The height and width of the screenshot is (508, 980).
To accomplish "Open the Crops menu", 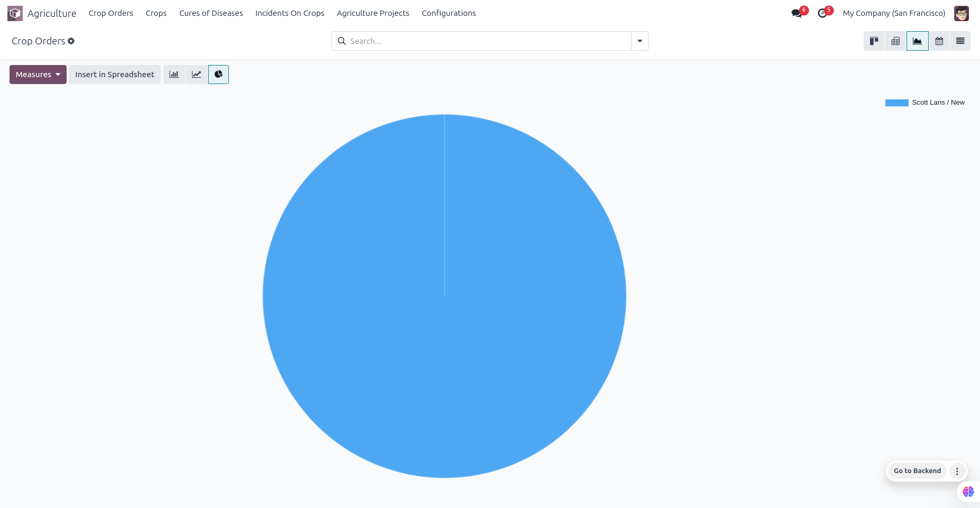I will 156,13.
